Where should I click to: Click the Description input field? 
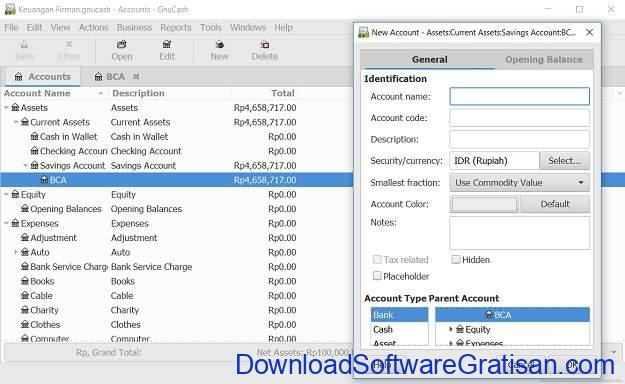[x=519, y=140]
